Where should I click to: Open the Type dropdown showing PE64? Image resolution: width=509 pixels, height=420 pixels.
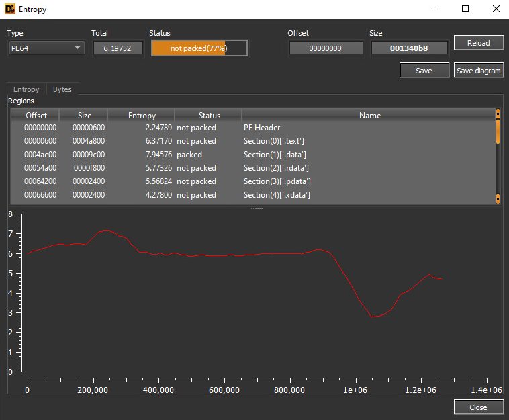pos(46,48)
